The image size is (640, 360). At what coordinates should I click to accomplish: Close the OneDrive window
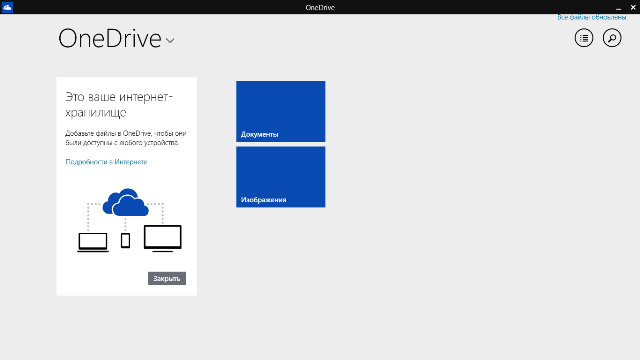(633, 7)
